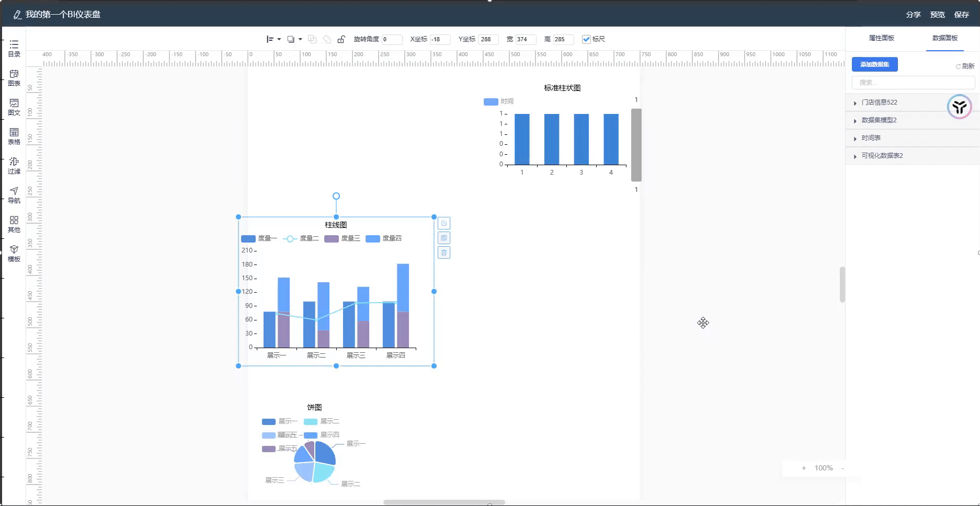The height and width of the screenshot is (506, 980).
Task: Click the 刷新 refresh link
Action: click(x=965, y=66)
